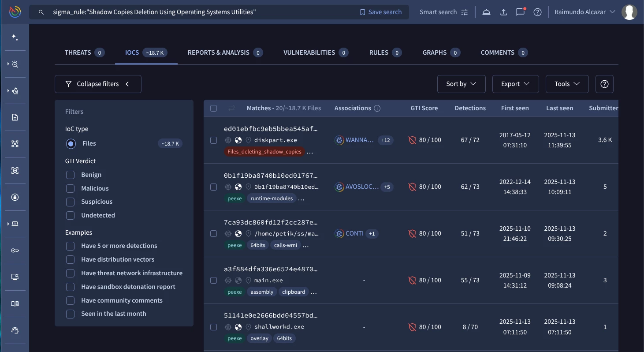Enable Have sandbox detonation report filter
Image resolution: width=644 pixels, height=352 pixels.
tap(70, 287)
